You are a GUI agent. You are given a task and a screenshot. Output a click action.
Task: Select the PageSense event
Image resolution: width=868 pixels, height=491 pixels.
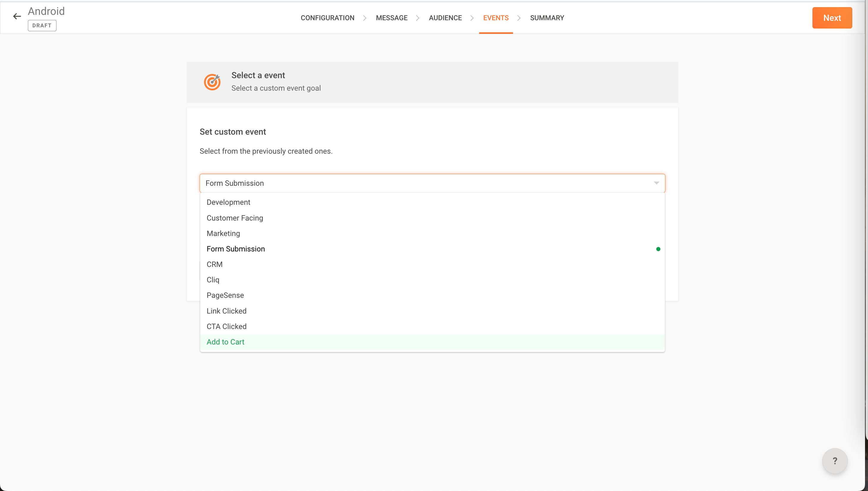point(225,295)
